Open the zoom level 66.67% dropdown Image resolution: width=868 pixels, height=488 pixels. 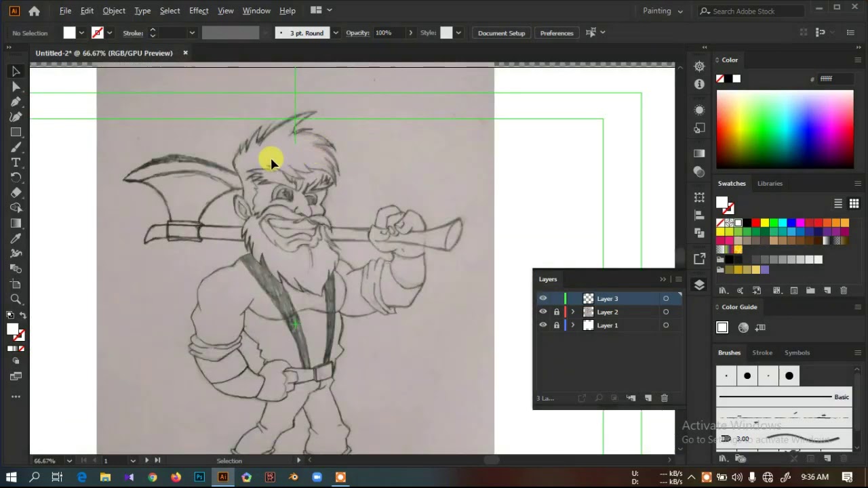(x=68, y=461)
